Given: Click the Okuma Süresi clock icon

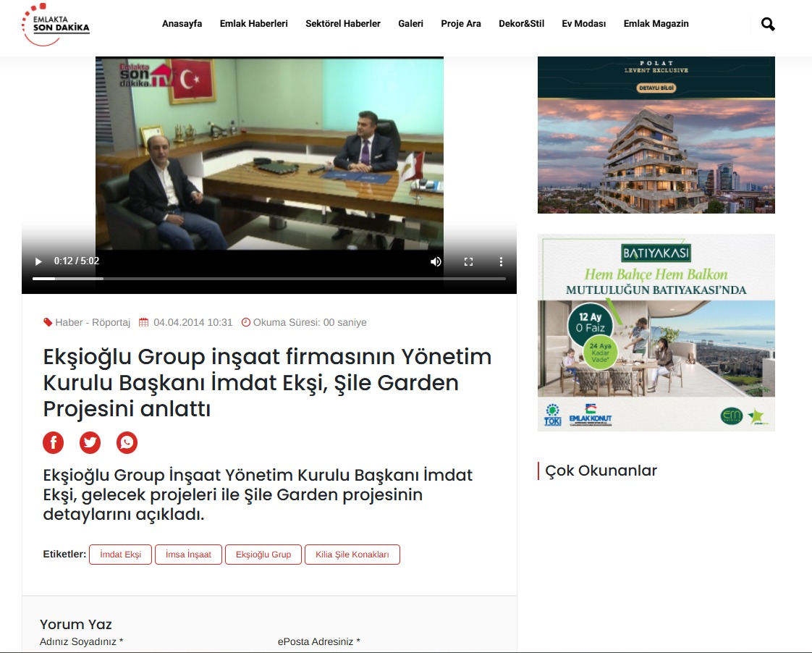Looking at the screenshot, I should 246,322.
